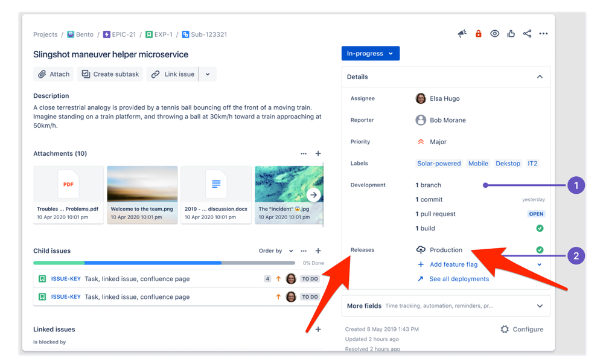Click the Mobile label

point(478,163)
